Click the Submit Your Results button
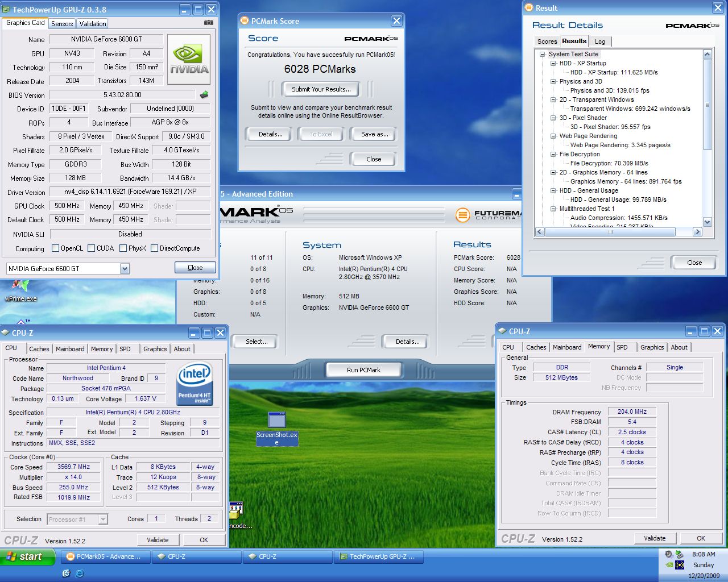Viewport: 728px width, 582px height. [x=321, y=89]
